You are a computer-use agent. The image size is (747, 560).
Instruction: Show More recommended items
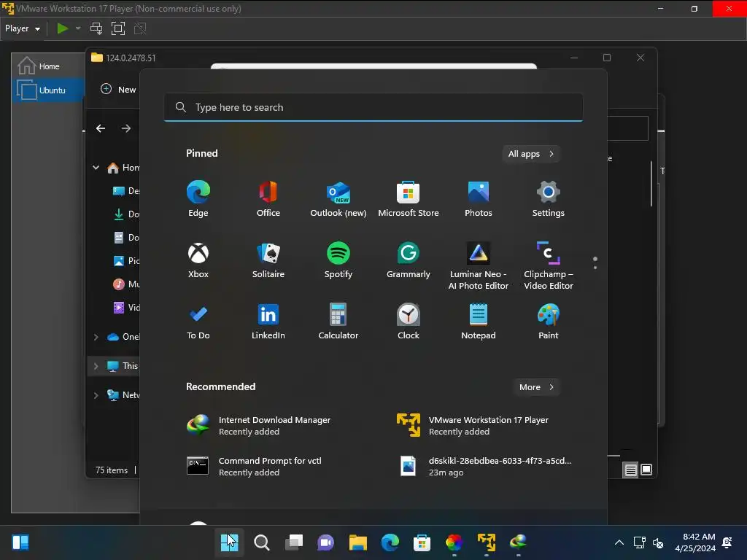[536, 387]
